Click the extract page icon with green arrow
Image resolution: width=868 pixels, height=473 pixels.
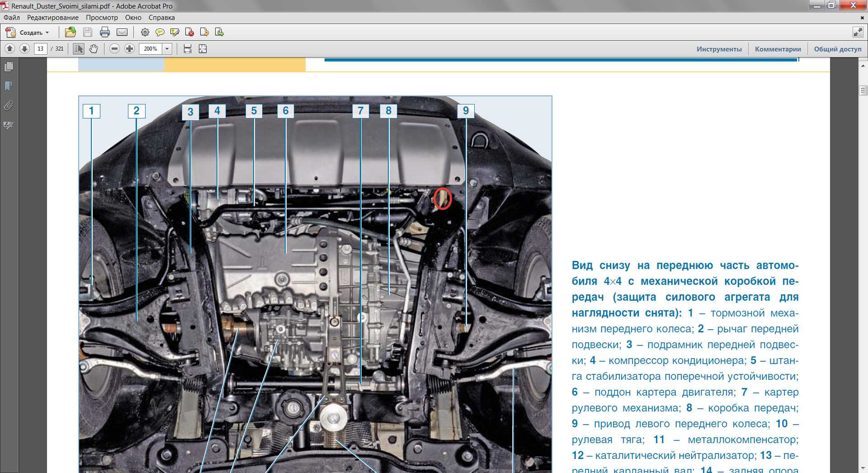tap(219, 32)
